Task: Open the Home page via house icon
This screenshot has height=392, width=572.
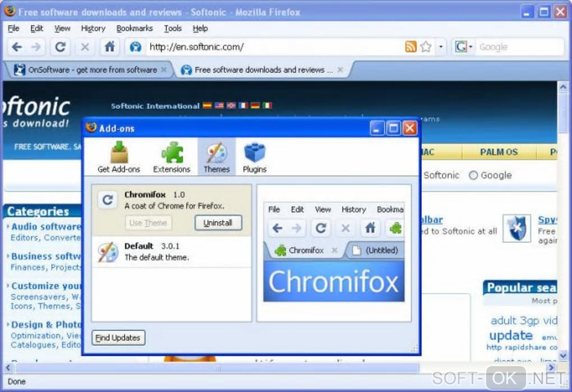Action: (109, 47)
